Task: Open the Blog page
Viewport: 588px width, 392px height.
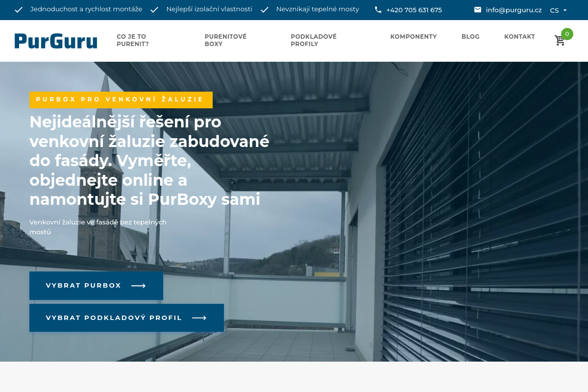Action: coord(470,37)
